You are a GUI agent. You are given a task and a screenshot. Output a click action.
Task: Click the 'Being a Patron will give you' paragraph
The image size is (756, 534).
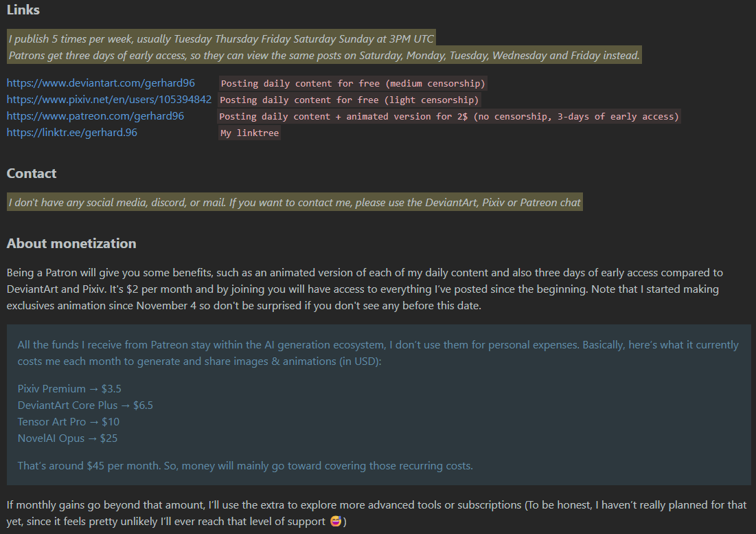365,289
